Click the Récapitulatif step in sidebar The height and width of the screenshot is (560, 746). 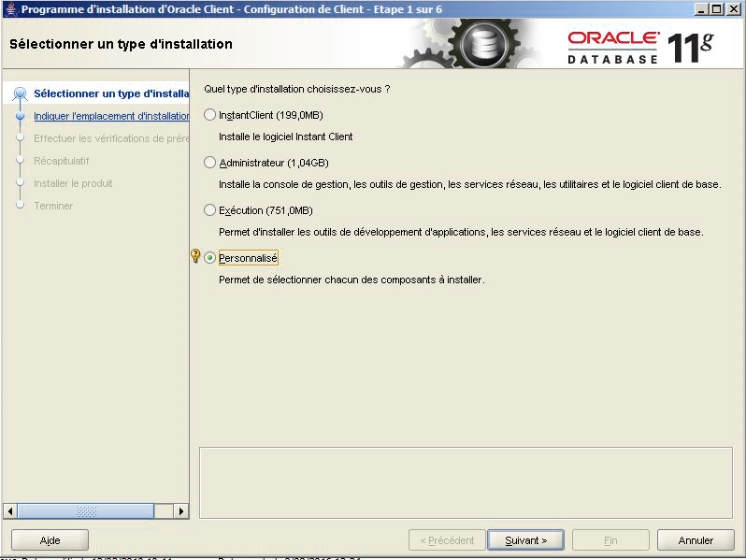(x=62, y=161)
